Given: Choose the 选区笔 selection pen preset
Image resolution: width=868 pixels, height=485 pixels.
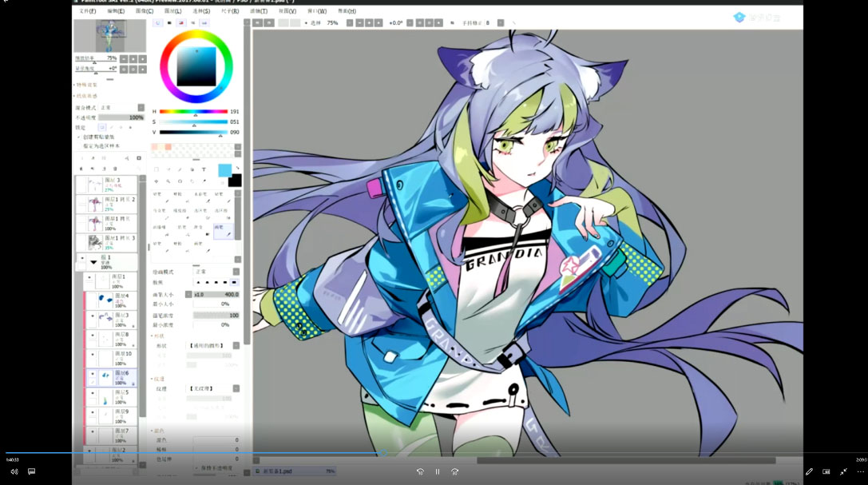Looking at the screenshot, I should (201, 214).
